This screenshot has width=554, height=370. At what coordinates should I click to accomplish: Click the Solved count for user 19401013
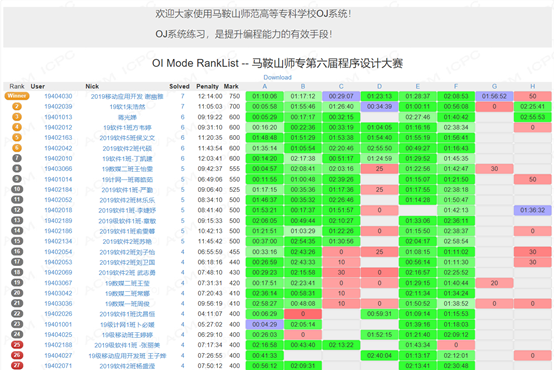tap(183, 117)
